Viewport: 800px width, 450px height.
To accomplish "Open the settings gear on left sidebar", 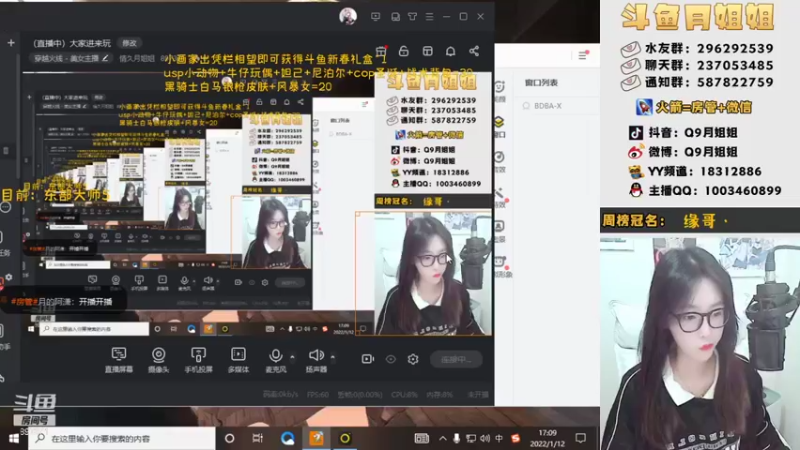I will click(x=9, y=278).
